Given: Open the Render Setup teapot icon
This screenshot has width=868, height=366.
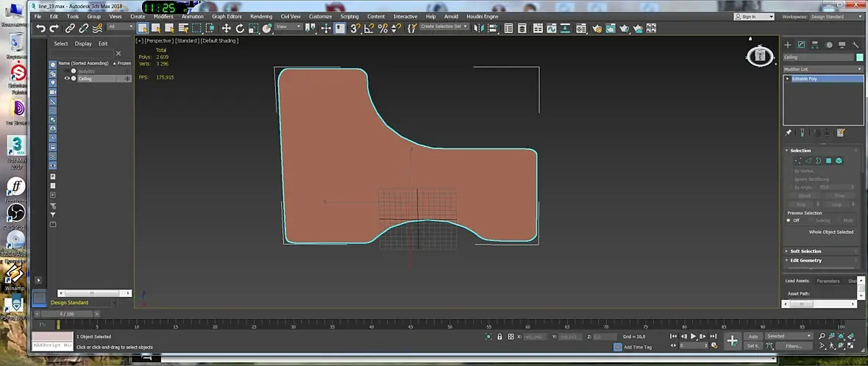Looking at the screenshot, I should (597, 28).
